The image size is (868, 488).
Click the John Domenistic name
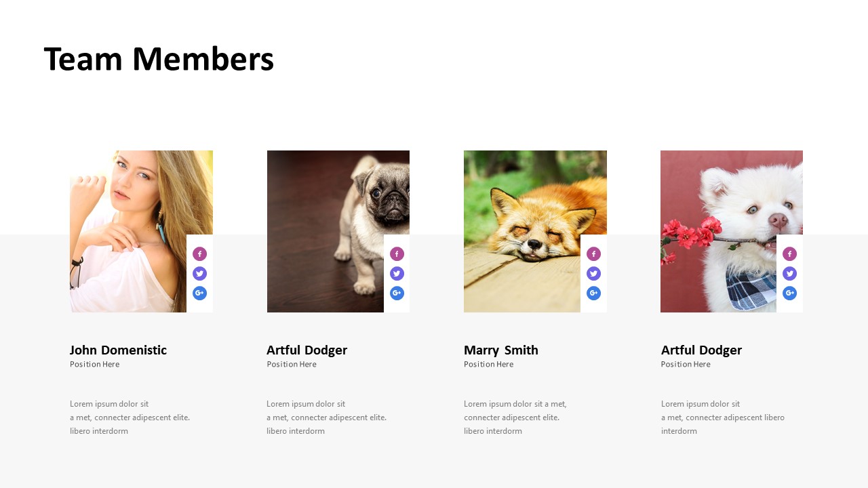(118, 350)
